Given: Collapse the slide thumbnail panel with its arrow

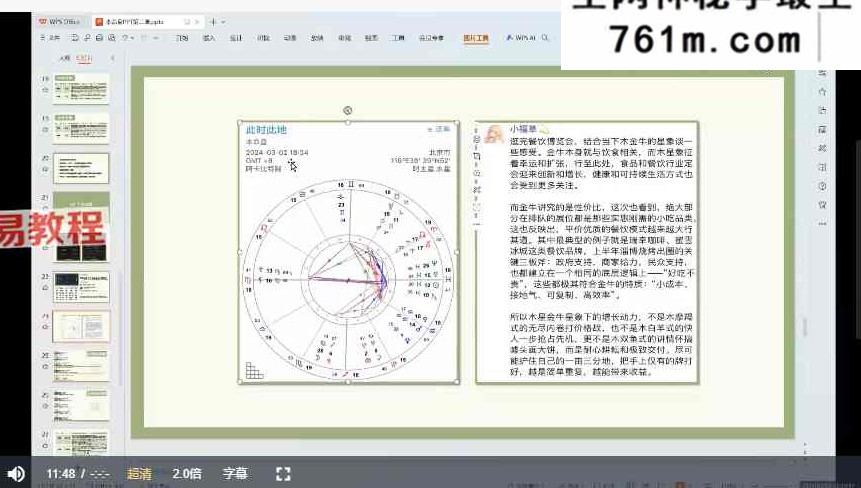Looking at the screenshot, I should (113, 58).
